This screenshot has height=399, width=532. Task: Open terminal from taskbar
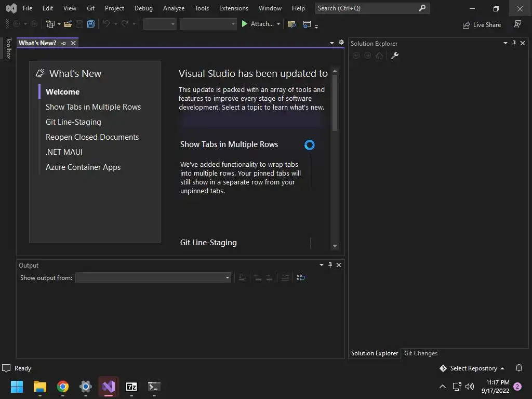point(154,387)
